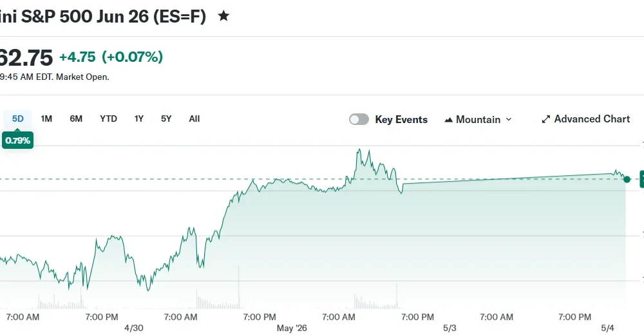This screenshot has height=335, width=644.
Task: Open the Mountain chart type dropdown
Action: click(x=478, y=119)
